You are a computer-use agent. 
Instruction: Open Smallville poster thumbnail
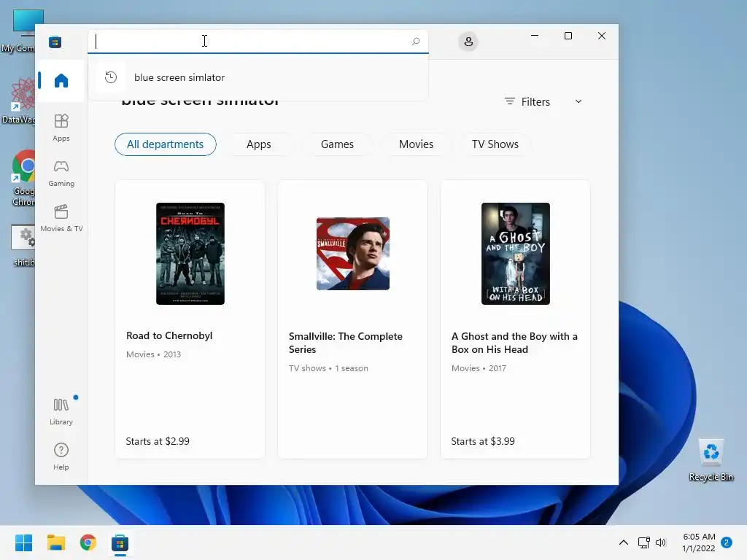(353, 254)
